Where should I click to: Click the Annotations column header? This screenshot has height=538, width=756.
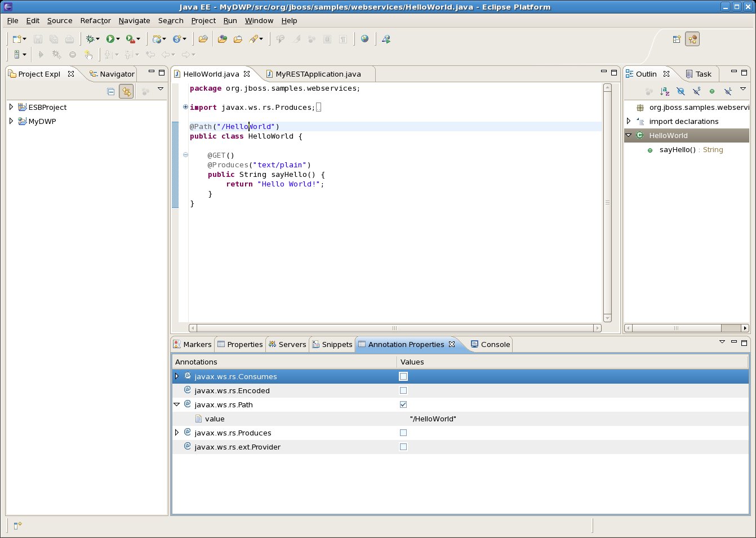click(x=284, y=362)
